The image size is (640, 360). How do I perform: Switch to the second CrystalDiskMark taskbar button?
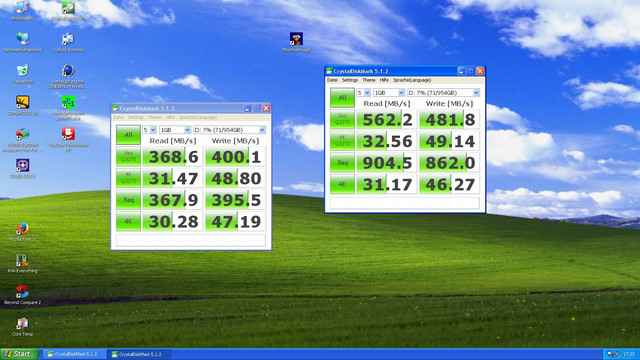point(139,354)
